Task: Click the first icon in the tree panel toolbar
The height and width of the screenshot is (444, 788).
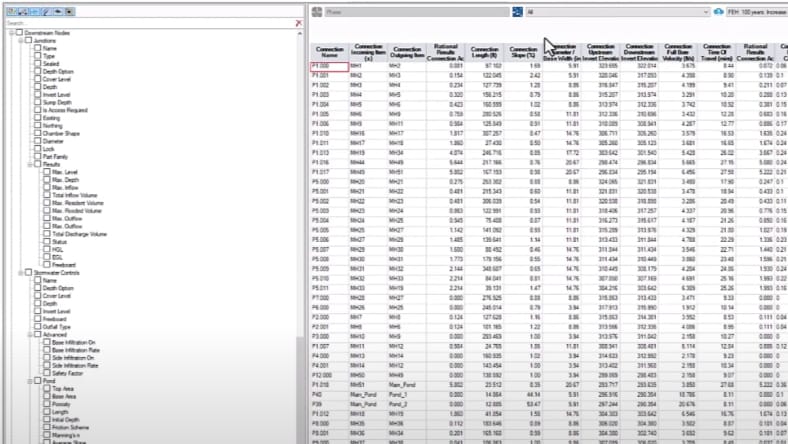Action: tap(11, 11)
